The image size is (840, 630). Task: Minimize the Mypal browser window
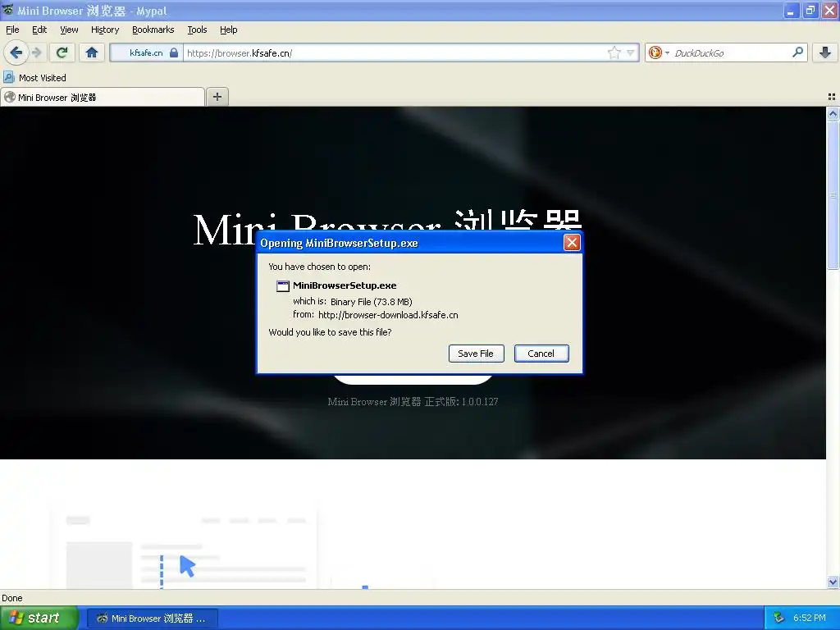coord(791,11)
